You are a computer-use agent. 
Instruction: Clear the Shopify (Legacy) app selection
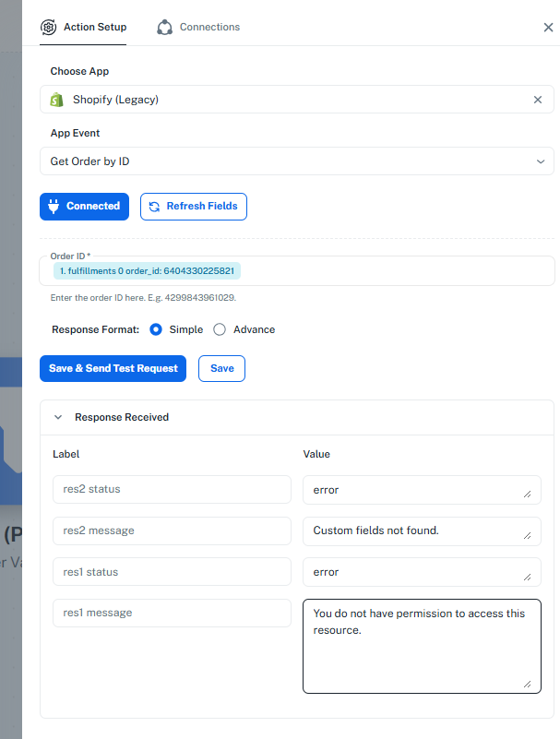coord(537,100)
